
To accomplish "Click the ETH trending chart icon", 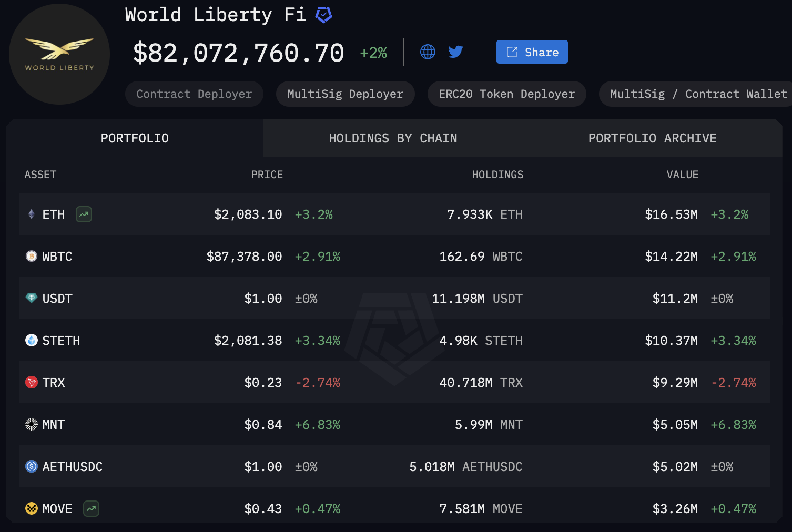I will pyautogui.click(x=84, y=214).
